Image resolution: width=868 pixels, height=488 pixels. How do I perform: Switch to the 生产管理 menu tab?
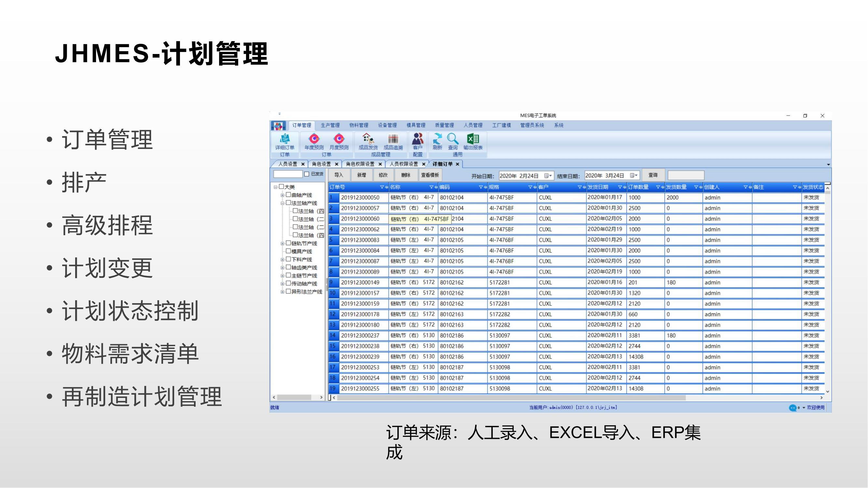[x=330, y=125]
